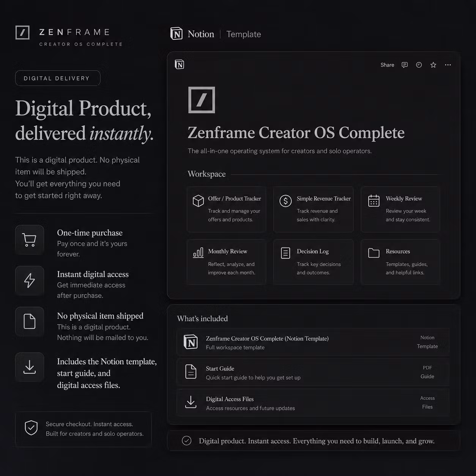Click the What's included heading
Screen dimensions: 476x476
click(202, 318)
